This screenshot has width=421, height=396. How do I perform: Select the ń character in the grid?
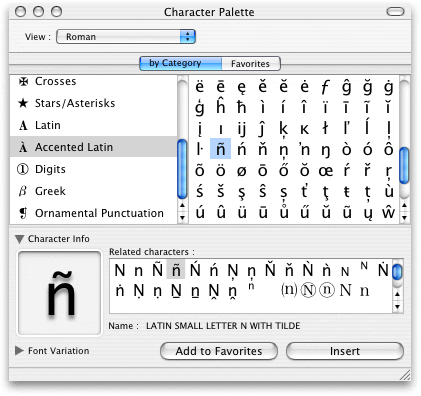(x=242, y=149)
